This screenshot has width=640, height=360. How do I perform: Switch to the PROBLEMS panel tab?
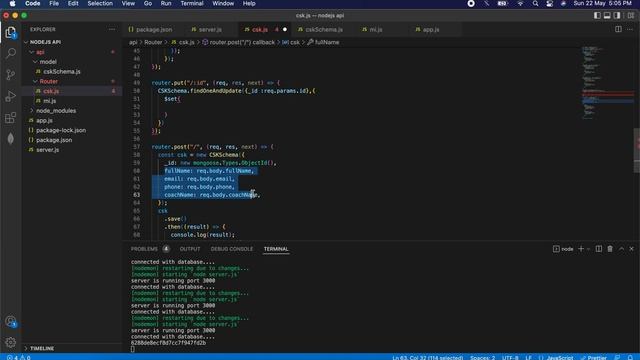(x=144, y=249)
